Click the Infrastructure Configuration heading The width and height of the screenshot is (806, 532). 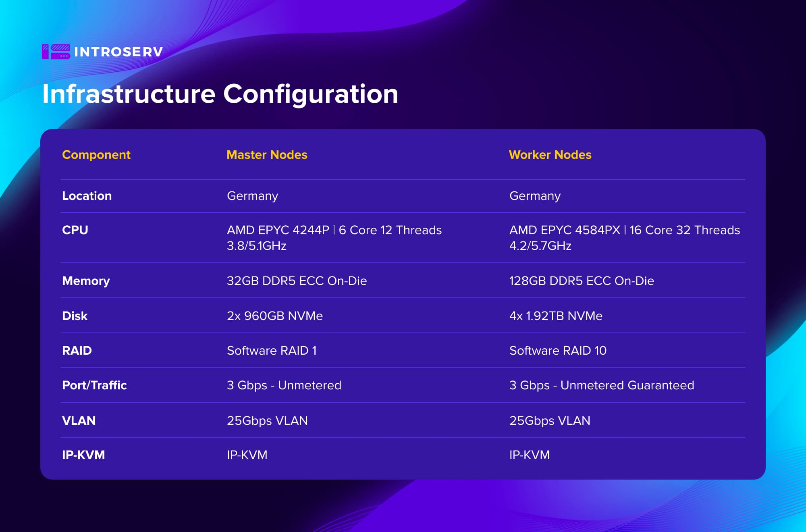pos(220,94)
